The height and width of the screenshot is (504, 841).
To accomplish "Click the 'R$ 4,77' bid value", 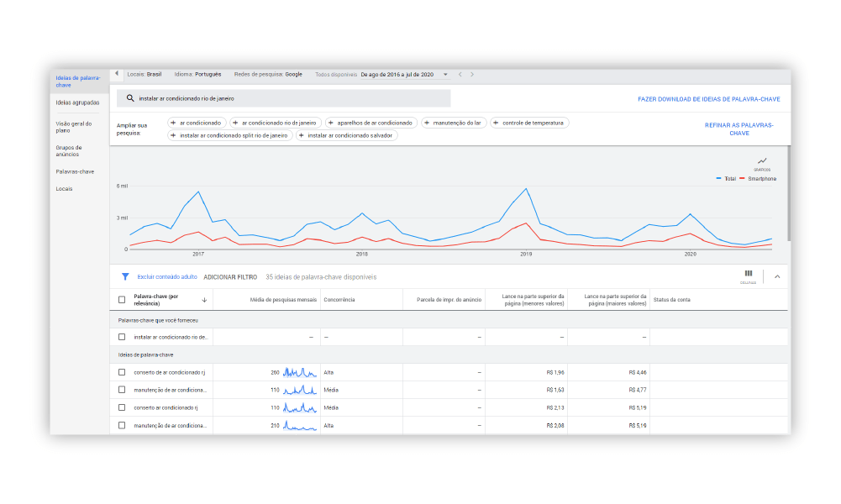I will [x=637, y=390].
